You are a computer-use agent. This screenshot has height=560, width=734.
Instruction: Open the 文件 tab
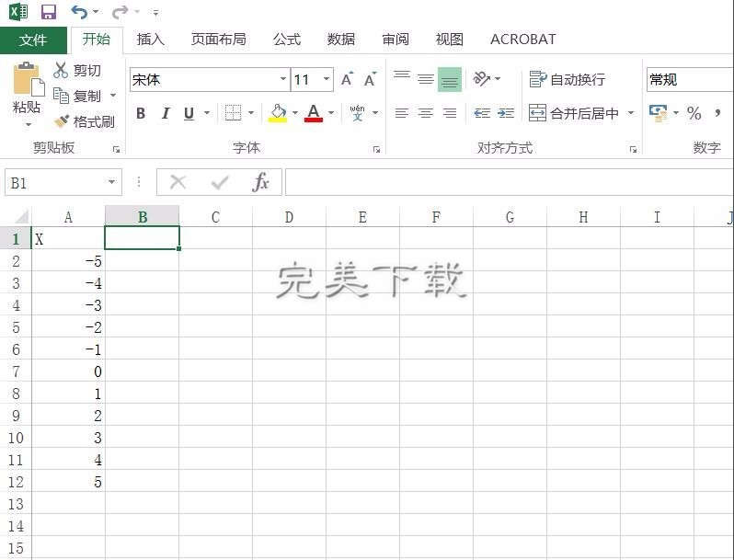pyautogui.click(x=33, y=40)
